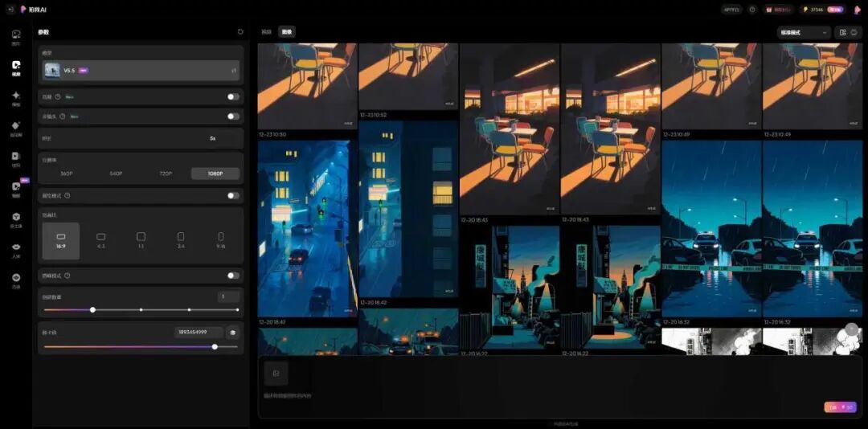Screen dimensions: 868x429
Task: Open the V5.5 model selector dropdown
Action: [141, 71]
